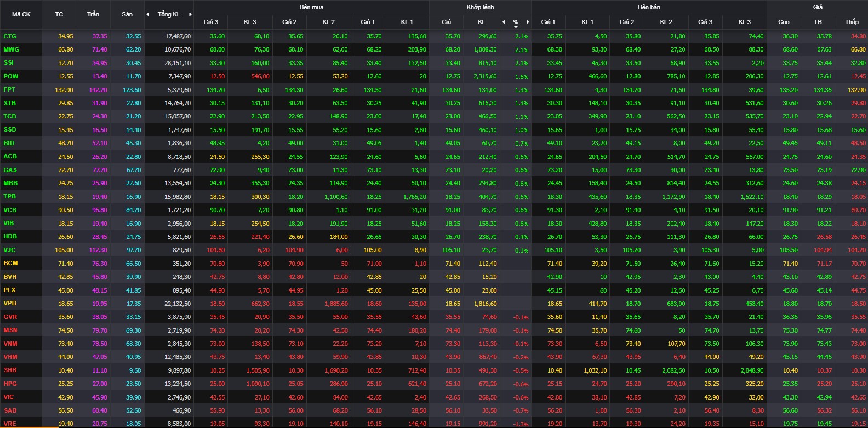Click the right arrow beside Tổng KL header
This screenshot has height=428, width=868.
point(190,14)
